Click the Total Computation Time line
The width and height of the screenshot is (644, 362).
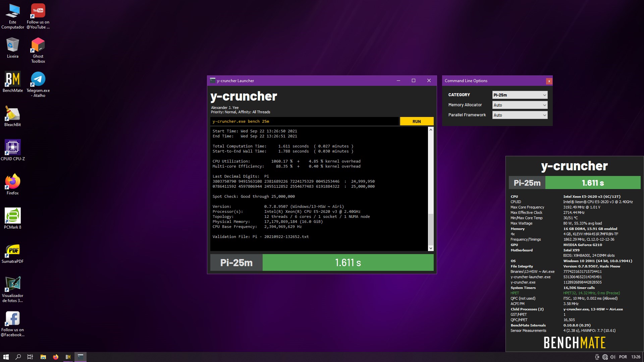click(283, 146)
